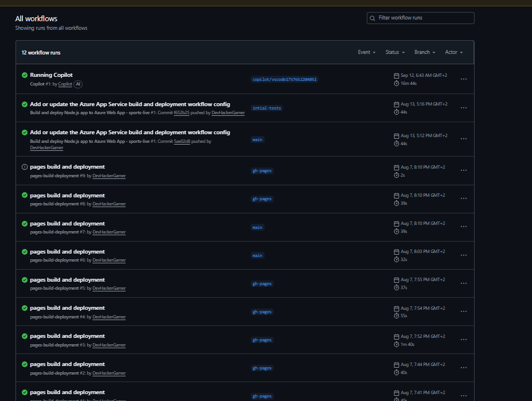Click the green success icon beside Running Copilot
Screen dimensions: 532x401
coord(24,75)
